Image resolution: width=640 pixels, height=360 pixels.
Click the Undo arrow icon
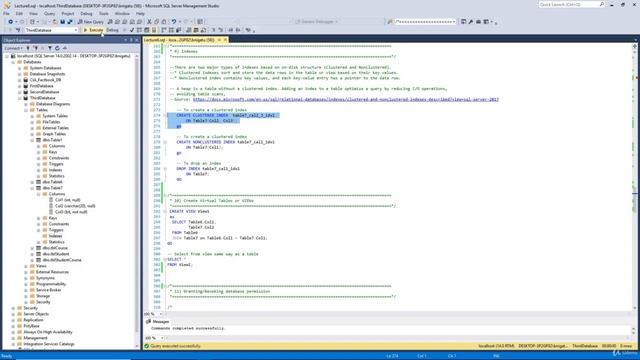[174, 22]
